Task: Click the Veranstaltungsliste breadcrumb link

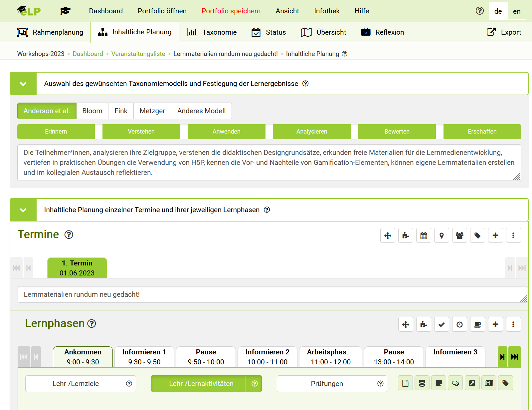Action: point(138,54)
